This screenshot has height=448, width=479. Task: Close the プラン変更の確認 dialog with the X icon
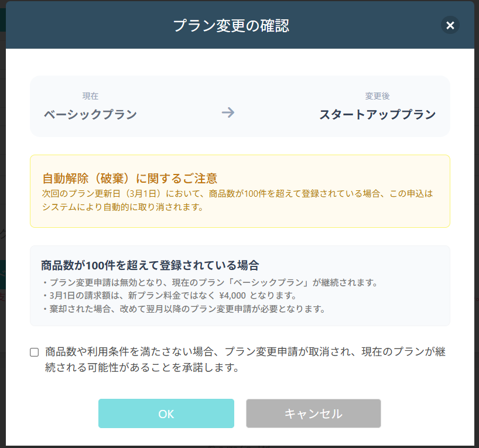click(450, 25)
